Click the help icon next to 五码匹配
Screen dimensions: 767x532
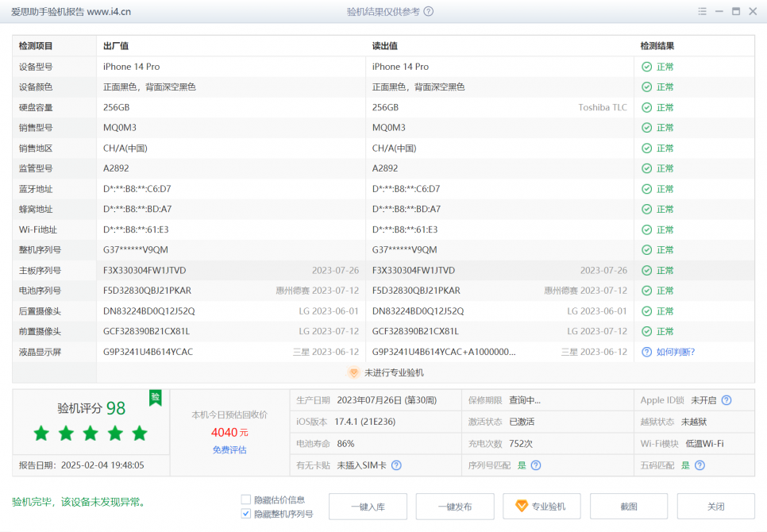[699, 465]
